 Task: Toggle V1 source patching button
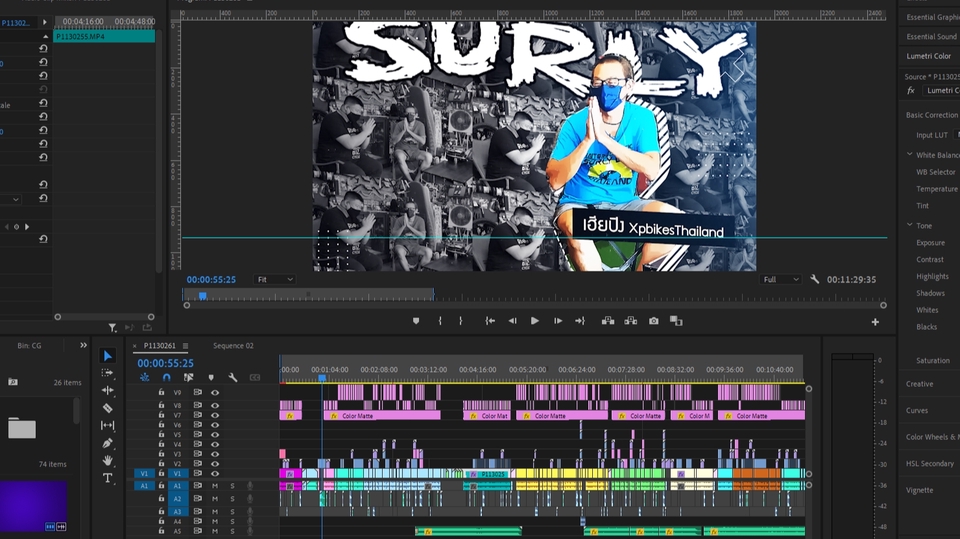pos(144,473)
